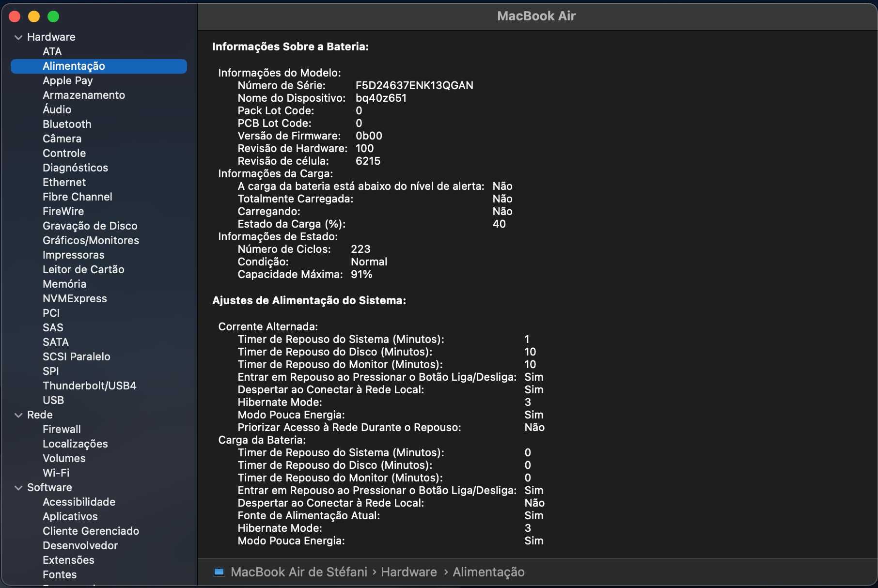Click the 'Carga da Bateria:' label

[262, 440]
